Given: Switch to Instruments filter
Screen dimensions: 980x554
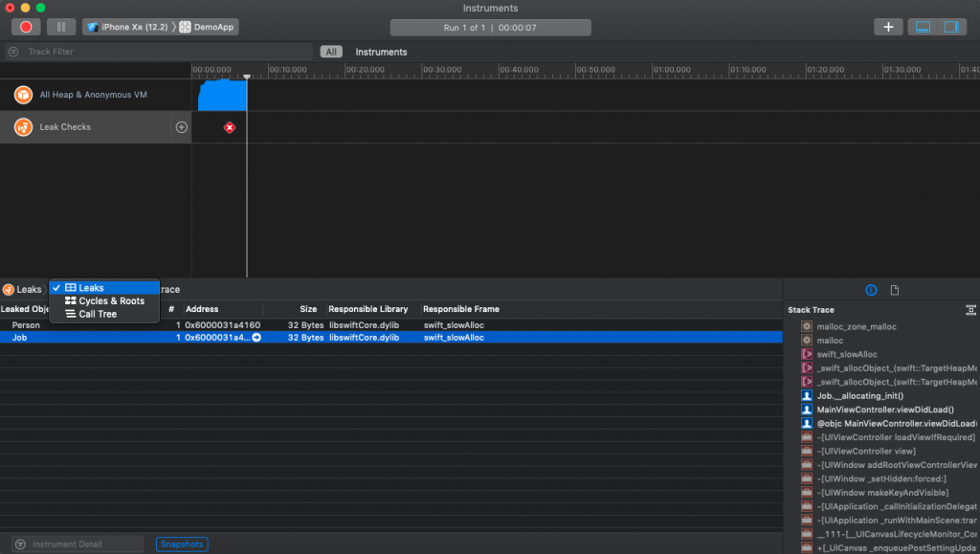Looking at the screenshot, I should click(x=381, y=52).
